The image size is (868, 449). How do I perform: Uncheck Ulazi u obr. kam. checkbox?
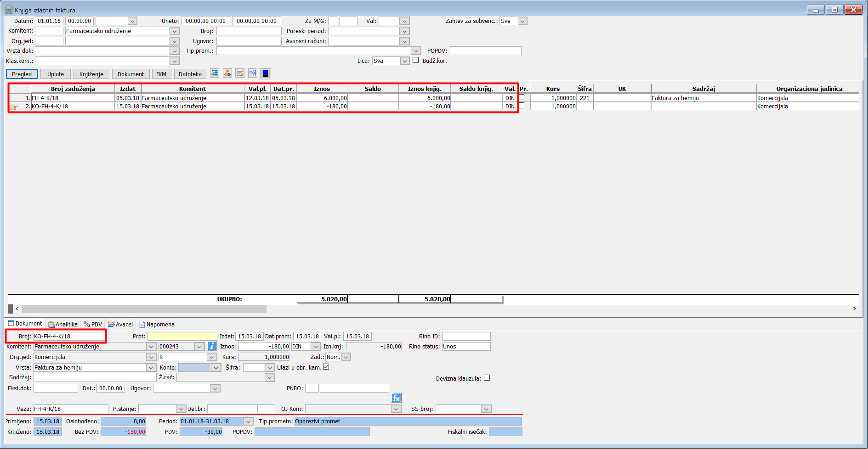click(x=326, y=367)
